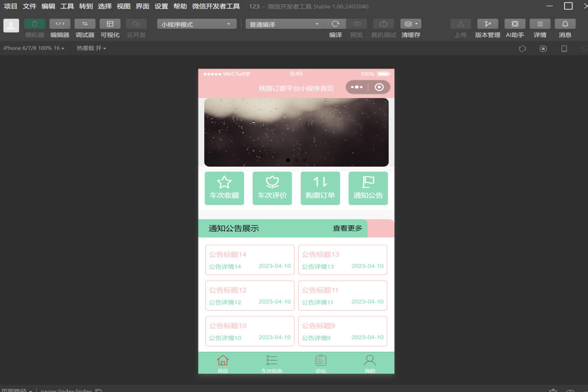Open the 设置 menu
This screenshot has width=588, height=392.
tap(161, 6)
